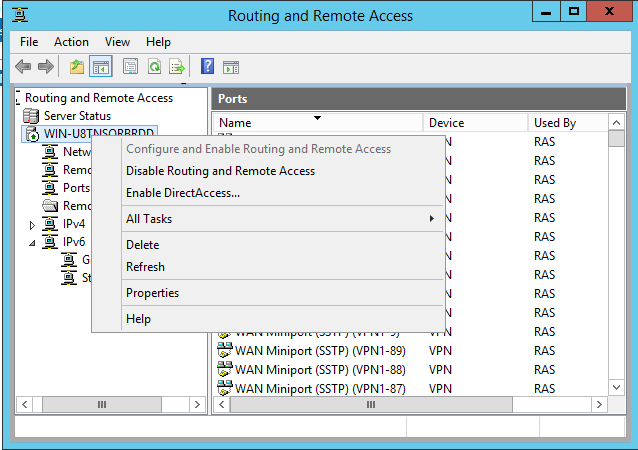The width and height of the screenshot is (638, 450).
Task: Click the ports list horizontal scrollbar thumb
Action: [371, 404]
